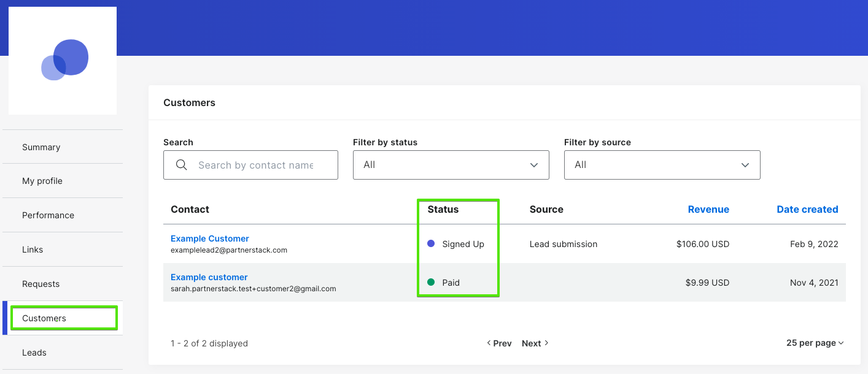Image resolution: width=868 pixels, height=374 pixels.
Task: Click the green Paid status dot
Action: pos(431,283)
